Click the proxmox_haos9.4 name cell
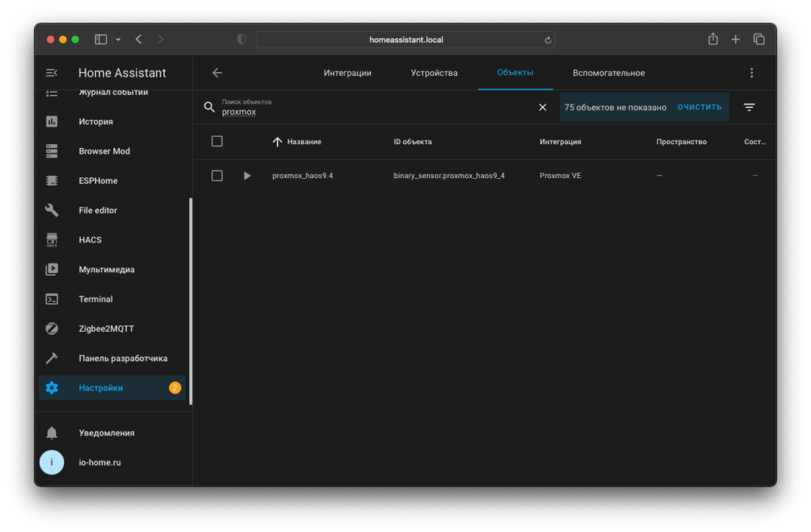This screenshot has width=811, height=532. point(303,176)
